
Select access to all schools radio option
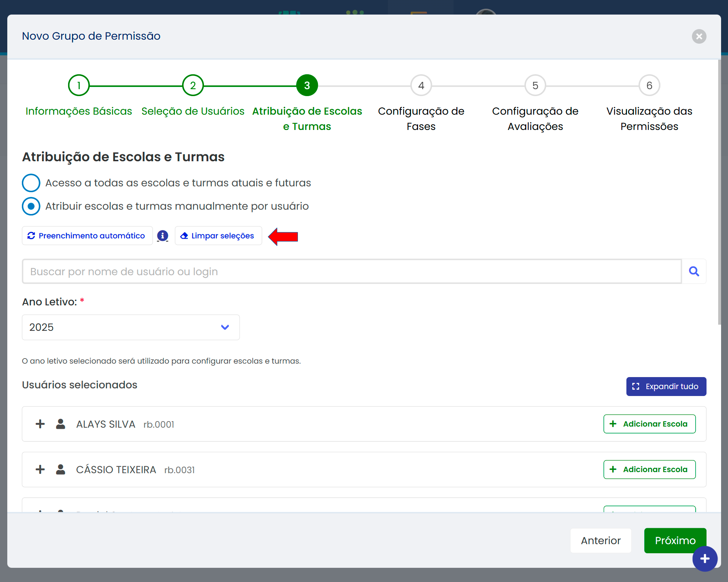31,183
